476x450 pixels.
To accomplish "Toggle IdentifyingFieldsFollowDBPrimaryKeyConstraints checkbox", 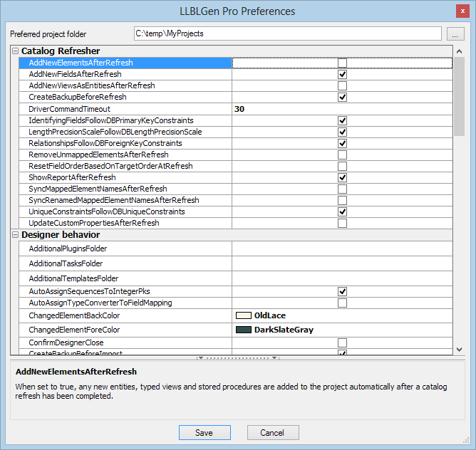I will click(x=342, y=120).
